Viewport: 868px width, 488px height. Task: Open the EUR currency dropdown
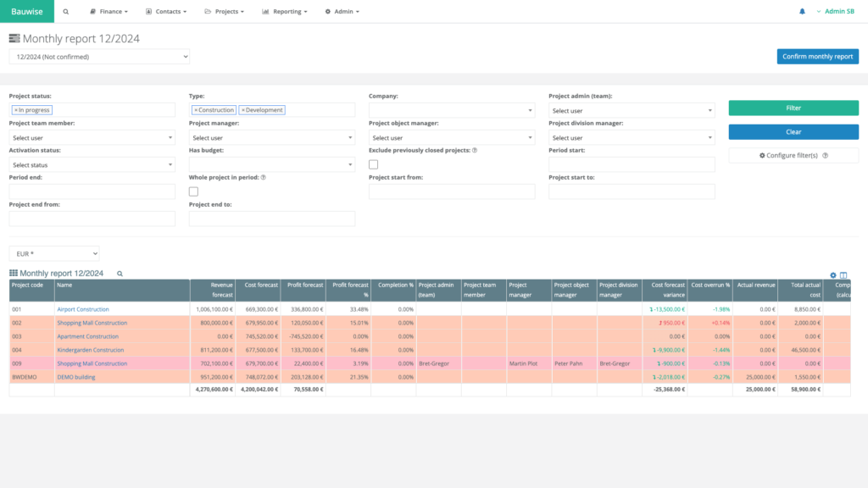[x=54, y=253]
